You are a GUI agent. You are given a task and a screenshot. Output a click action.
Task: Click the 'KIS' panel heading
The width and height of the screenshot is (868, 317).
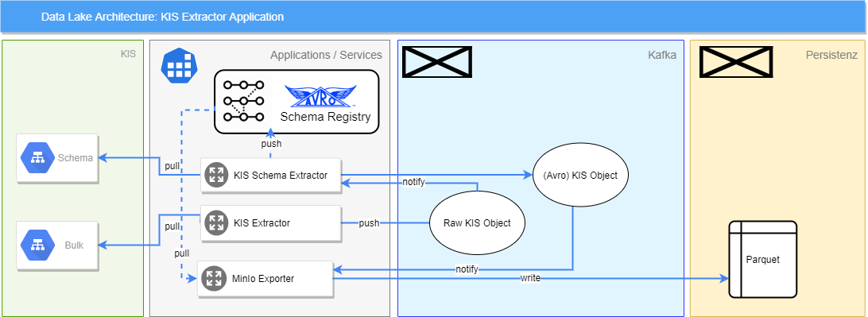click(129, 54)
